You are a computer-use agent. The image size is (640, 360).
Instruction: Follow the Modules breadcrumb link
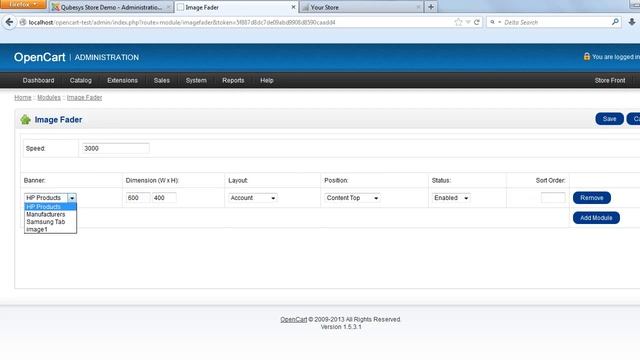(x=49, y=98)
